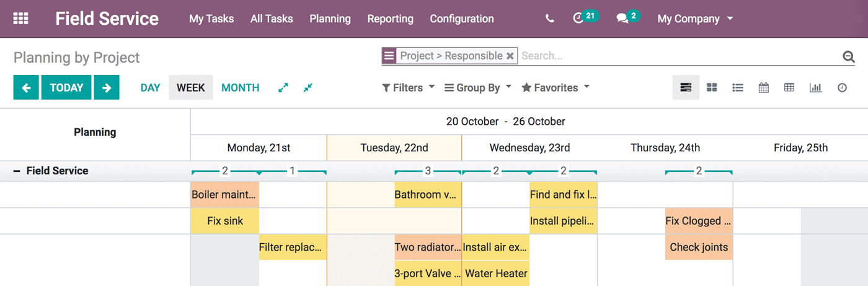This screenshot has width=868, height=286.
Task: Click the orange Boiler maintenance task pill
Action: tap(224, 194)
